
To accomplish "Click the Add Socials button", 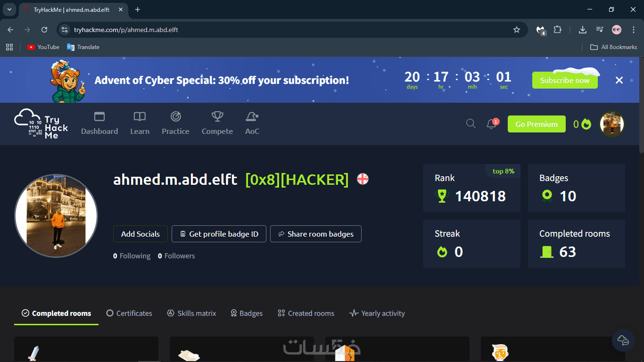I will (x=140, y=234).
